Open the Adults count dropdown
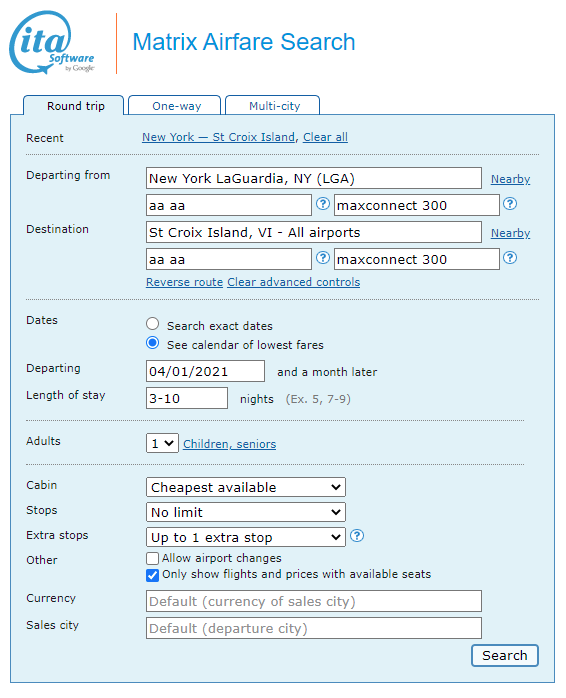This screenshot has width=566, height=698. pos(162,443)
